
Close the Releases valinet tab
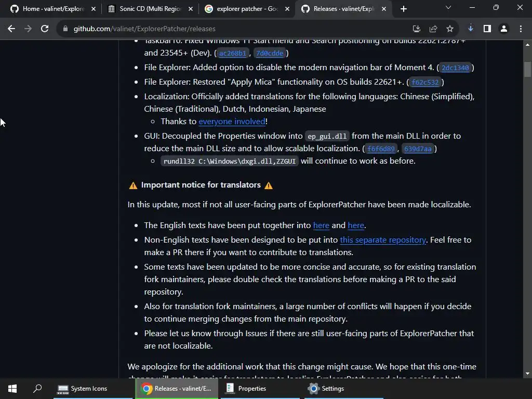(384, 9)
